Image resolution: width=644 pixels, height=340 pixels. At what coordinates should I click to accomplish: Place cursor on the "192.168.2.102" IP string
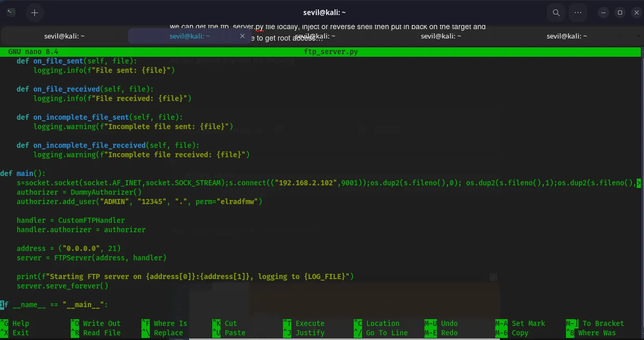307,183
